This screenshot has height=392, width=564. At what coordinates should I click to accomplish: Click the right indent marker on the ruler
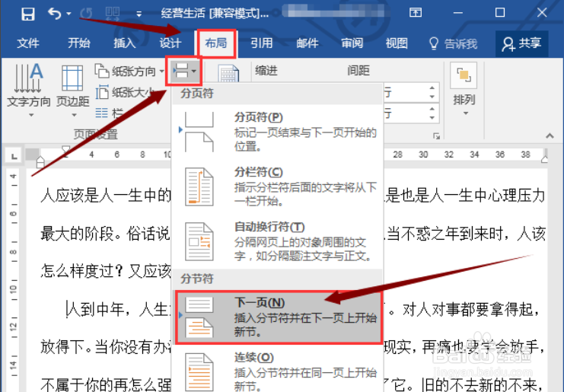545,158
